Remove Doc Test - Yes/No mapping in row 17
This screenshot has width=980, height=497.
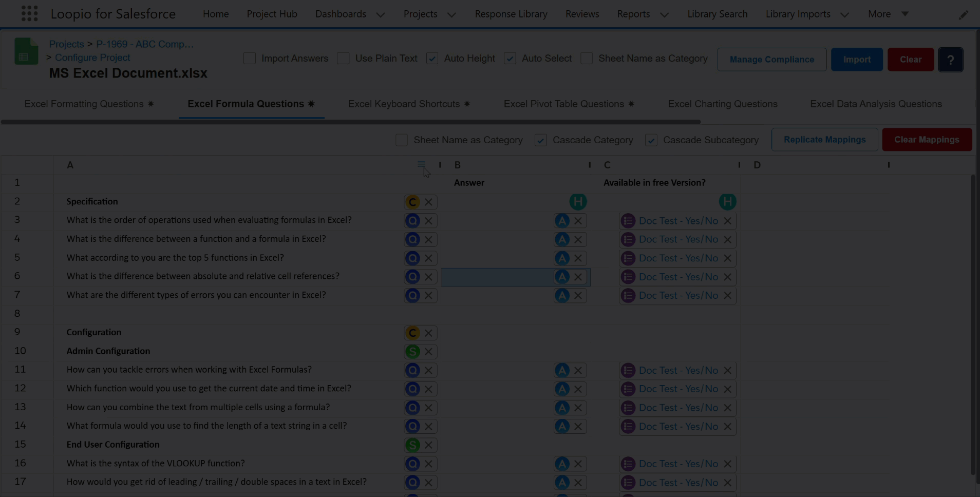click(x=727, y=483)
